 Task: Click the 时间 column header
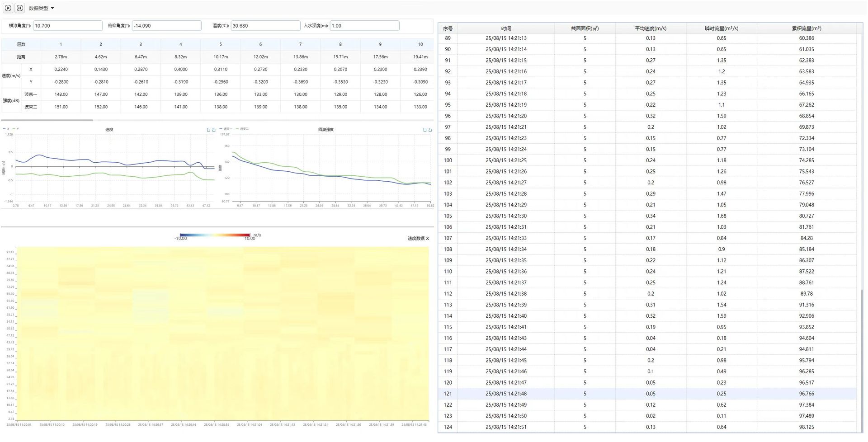click(506, 28)
